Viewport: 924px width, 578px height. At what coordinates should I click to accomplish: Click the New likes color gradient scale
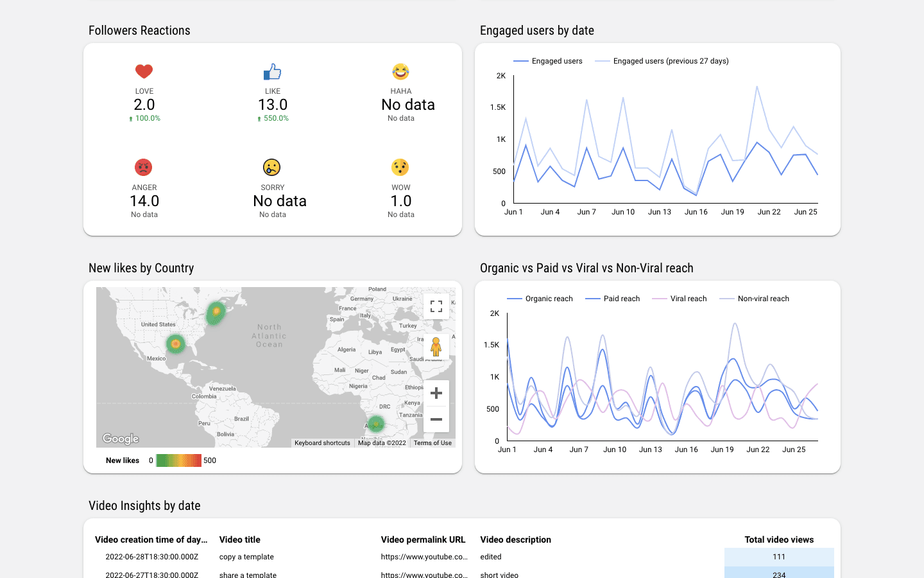pyautogui.click(x=180, y=460)
